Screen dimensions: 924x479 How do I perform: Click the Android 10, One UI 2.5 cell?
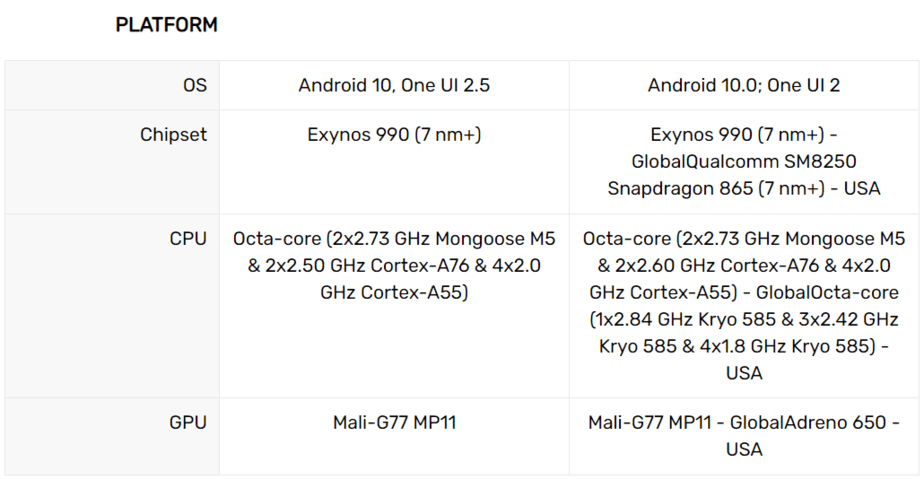coord(394,85)
